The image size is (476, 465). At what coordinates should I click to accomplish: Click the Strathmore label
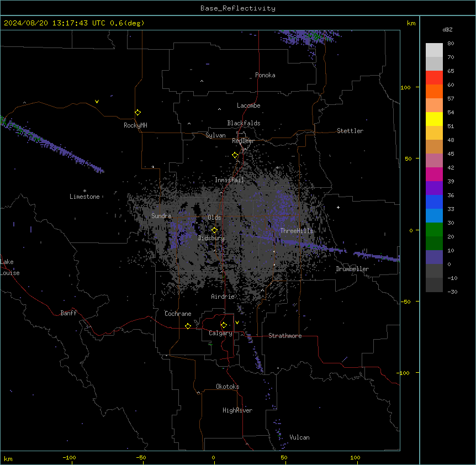(x=285, y=336)
